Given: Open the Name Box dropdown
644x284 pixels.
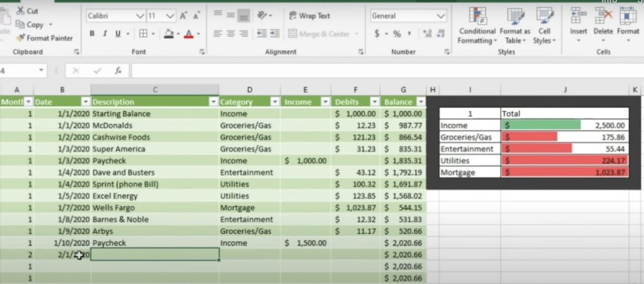Looking at the screenshot, I should click(41, 71).
